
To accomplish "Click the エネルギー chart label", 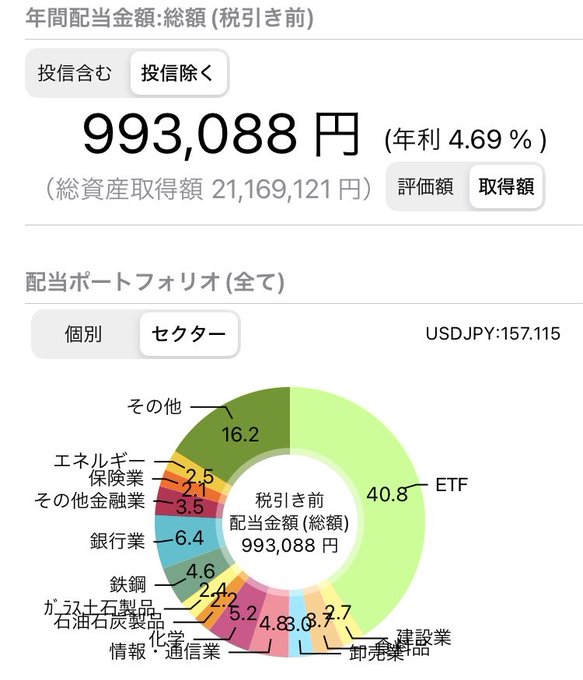I will pos(99,461).
